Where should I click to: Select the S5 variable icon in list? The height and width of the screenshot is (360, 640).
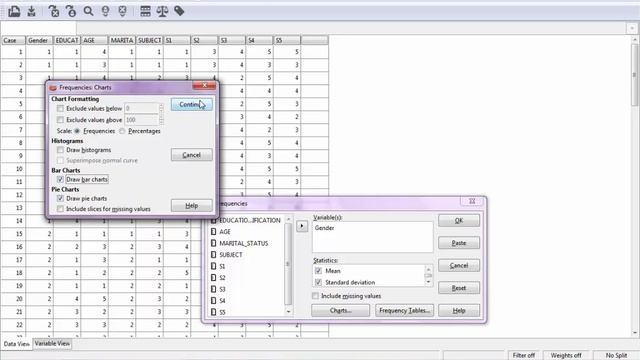tap(213, 312)
